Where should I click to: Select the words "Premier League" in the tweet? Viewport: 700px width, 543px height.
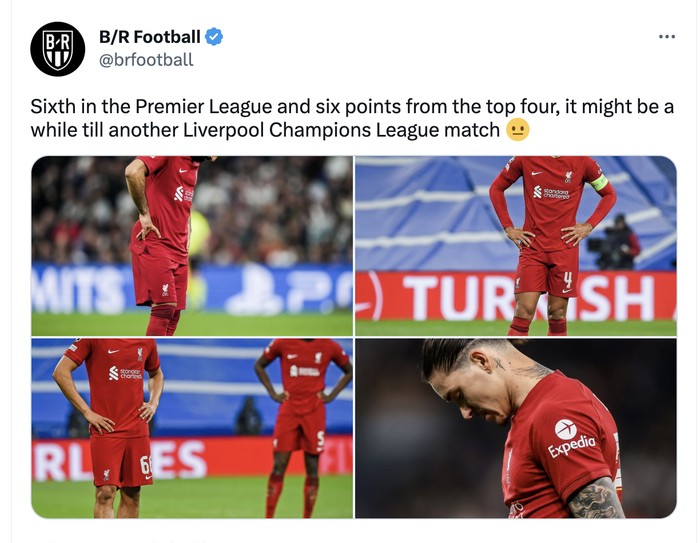204,107
